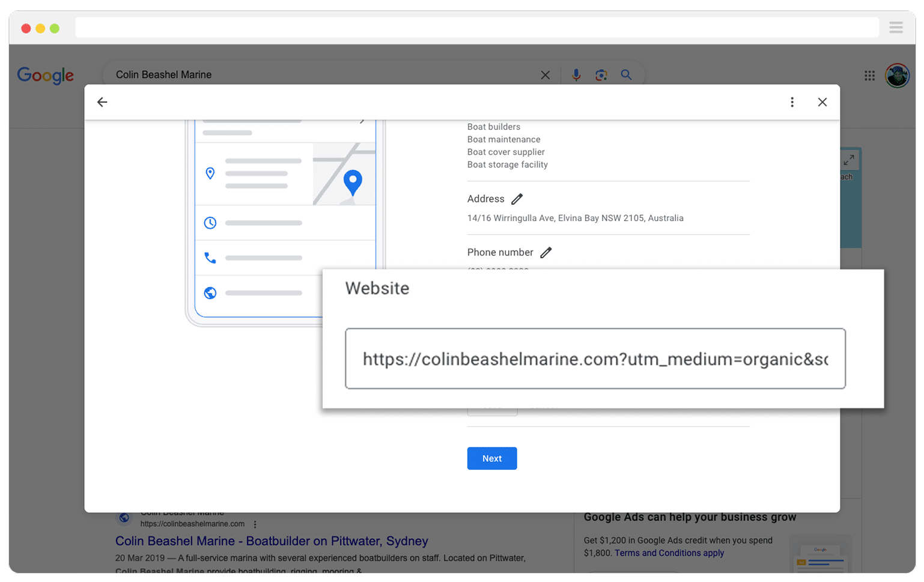This screenshot has width=924, height=582.
Task: Click the Google Ads can help heading
Action: [690, 517]
